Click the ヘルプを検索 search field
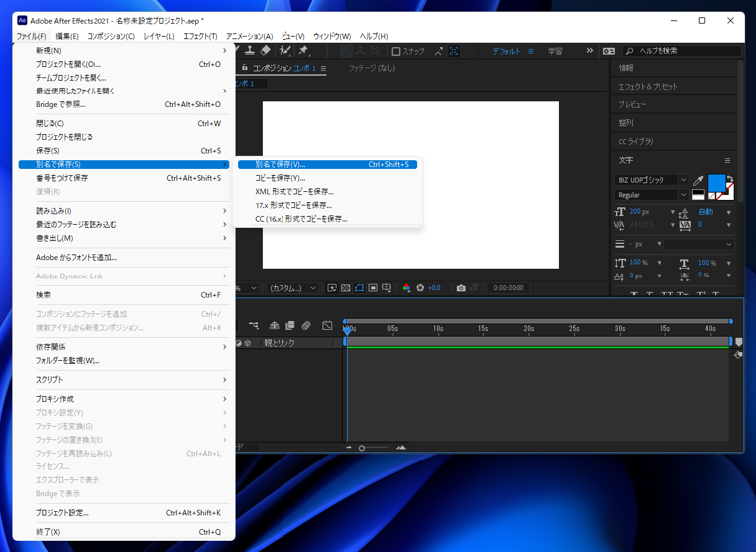Viewport: 756px width, 552px height. tap(682, 51)
